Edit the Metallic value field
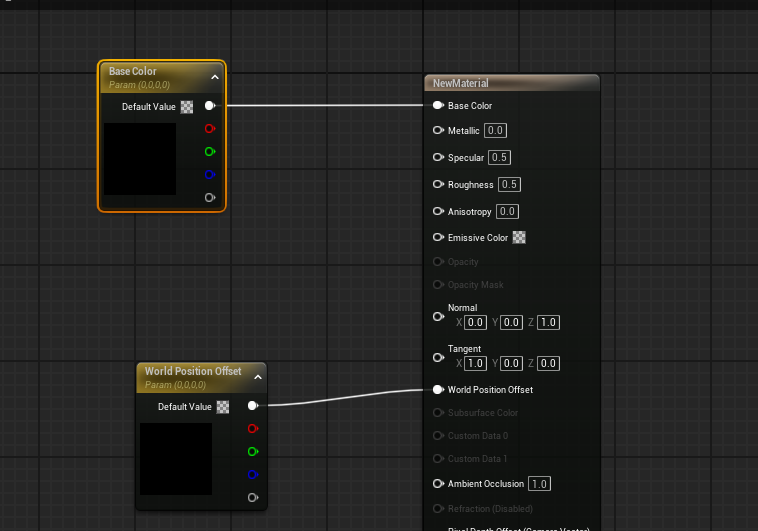This screenshot has height=531, width=758. 496,131
